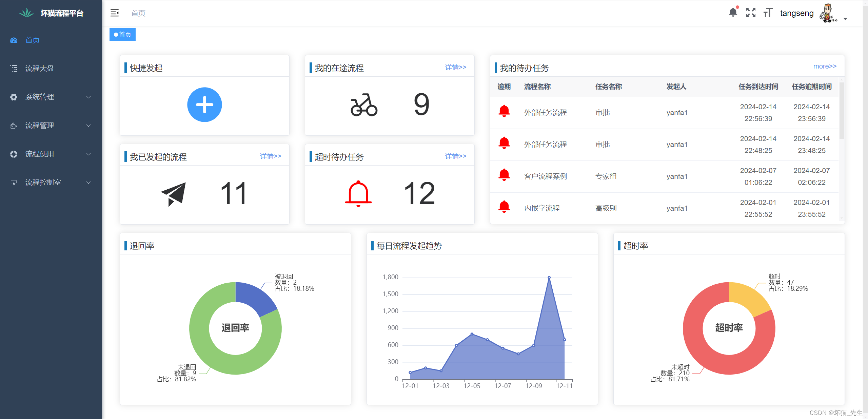The width and height of the screenshot is (868, 419).
Task: Click the red overdue-tasks bell icon
Action: click(x=358, y=194)
